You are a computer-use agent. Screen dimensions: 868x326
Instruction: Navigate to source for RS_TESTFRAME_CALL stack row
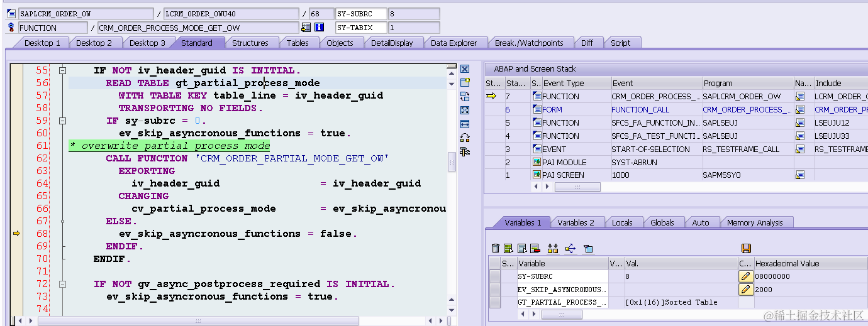[800, 149]
